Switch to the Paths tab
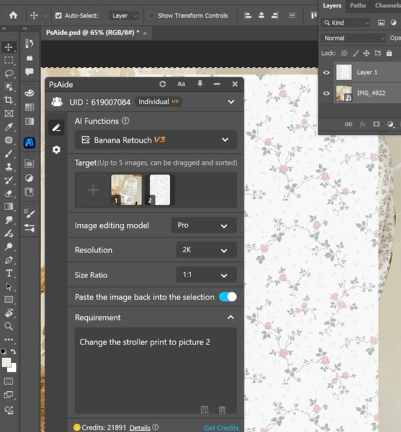Screen dimensions: 401x432 point(358,5)
